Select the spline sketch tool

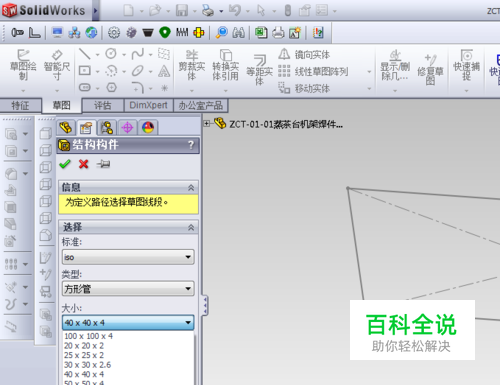click(138, 54)
